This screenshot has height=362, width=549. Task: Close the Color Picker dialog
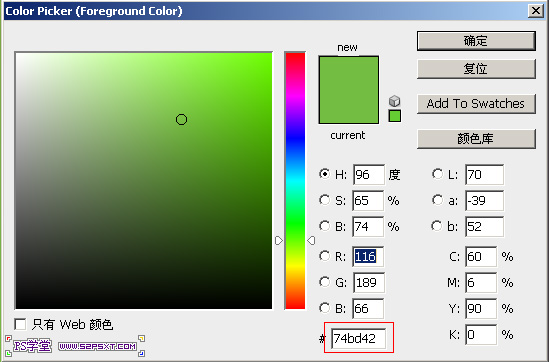[536, 11]
